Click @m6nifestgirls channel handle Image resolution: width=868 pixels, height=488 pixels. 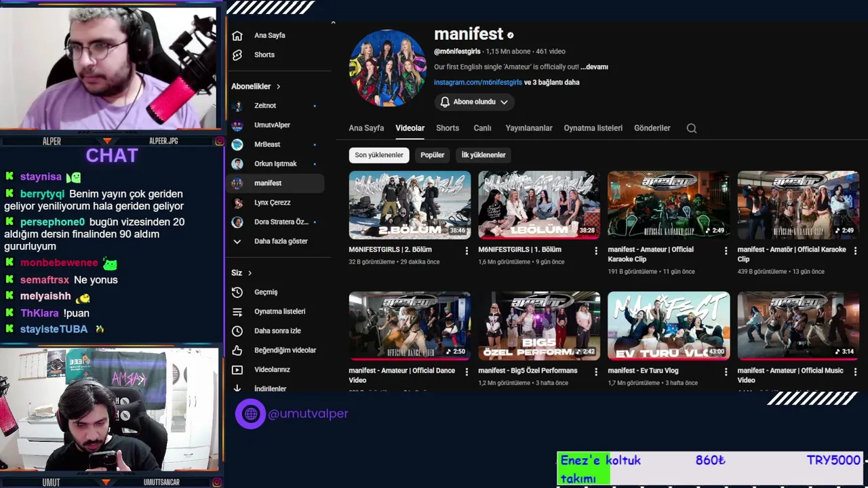tap(458, 52)
